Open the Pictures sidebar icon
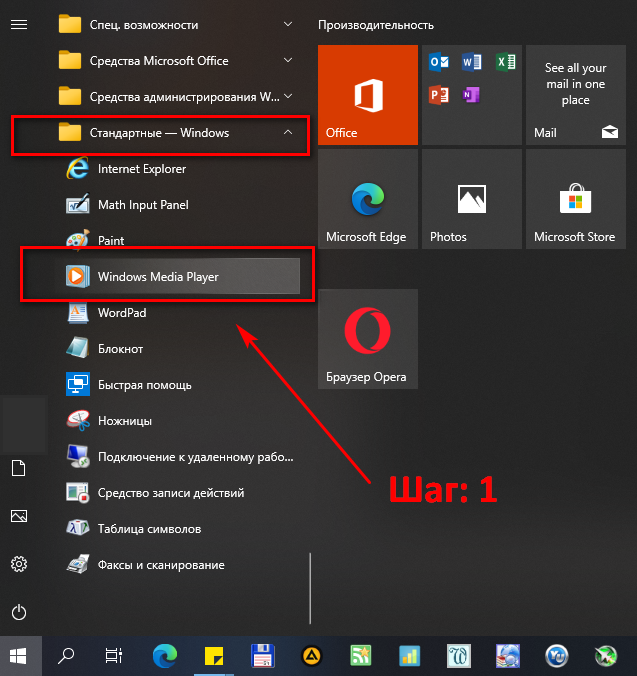Screen dimensions: 637x676 point(19,516)
